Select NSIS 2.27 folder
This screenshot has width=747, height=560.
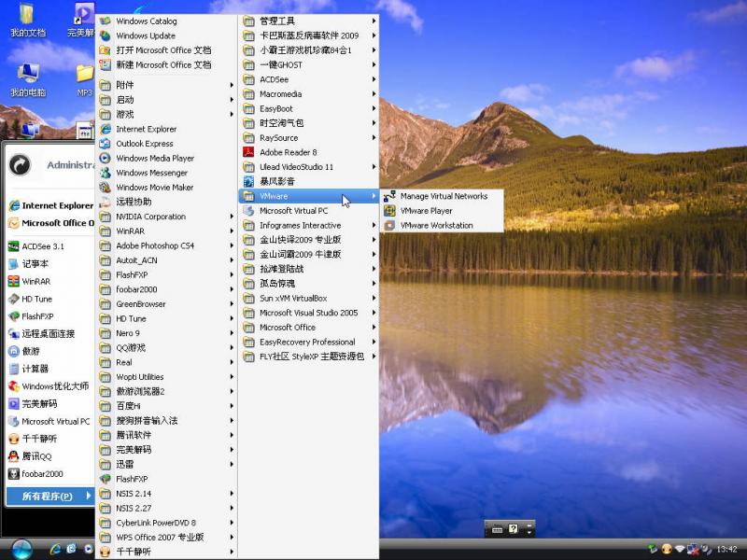pyautogui.click(x=166, y=508)
